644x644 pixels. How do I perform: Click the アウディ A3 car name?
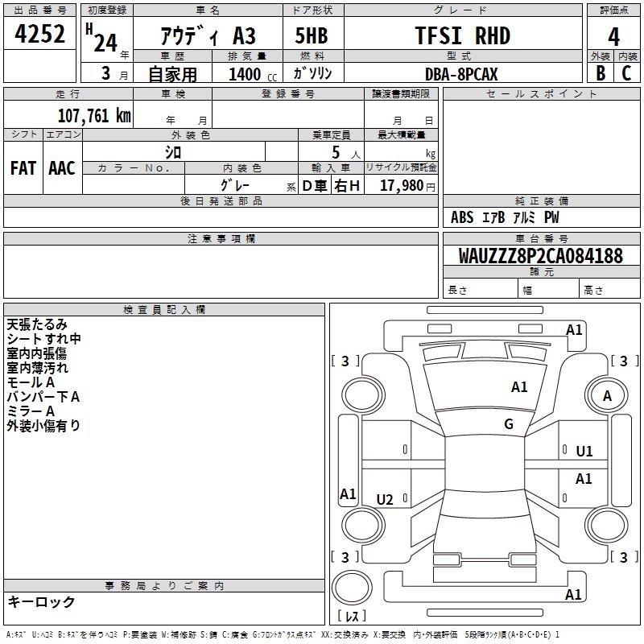[208, 35]
